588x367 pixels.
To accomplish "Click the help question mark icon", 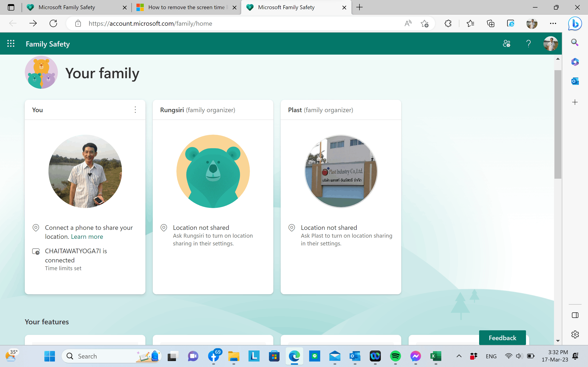I will pyautogui.click(x=529, y=44).
